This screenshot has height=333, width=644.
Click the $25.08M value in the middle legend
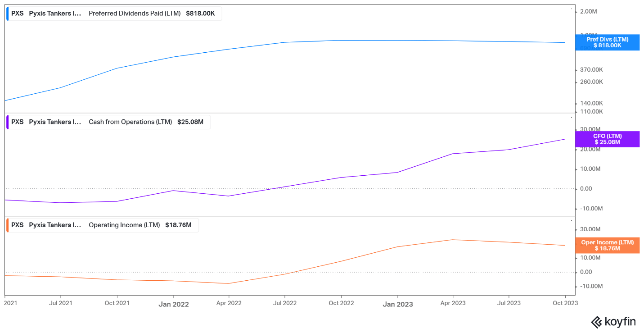tap(190, 122)
